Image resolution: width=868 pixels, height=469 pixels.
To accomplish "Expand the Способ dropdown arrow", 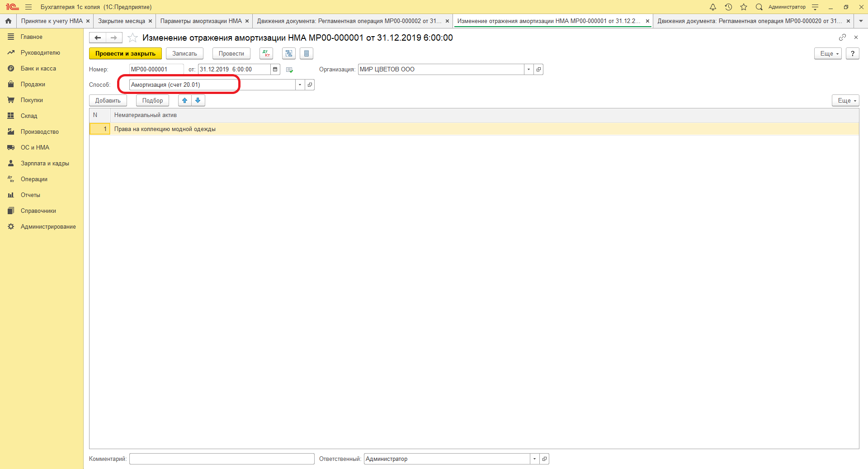I will tap(300, 85).
